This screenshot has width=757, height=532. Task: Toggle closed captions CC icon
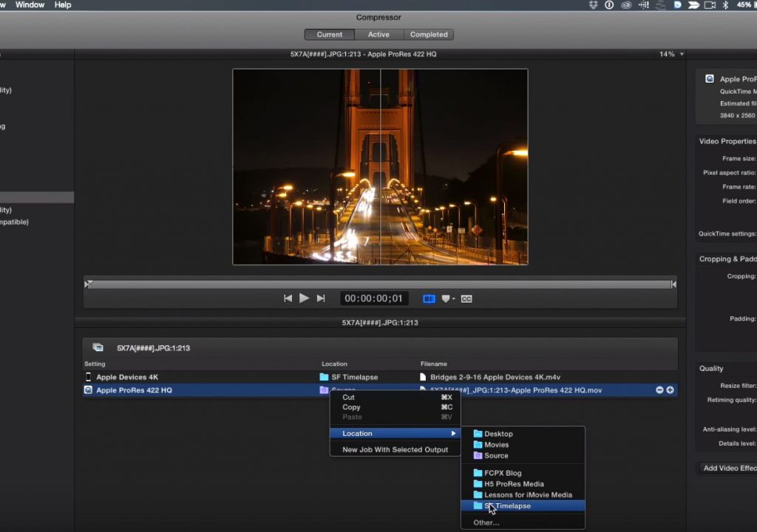(x=466, y=299)
